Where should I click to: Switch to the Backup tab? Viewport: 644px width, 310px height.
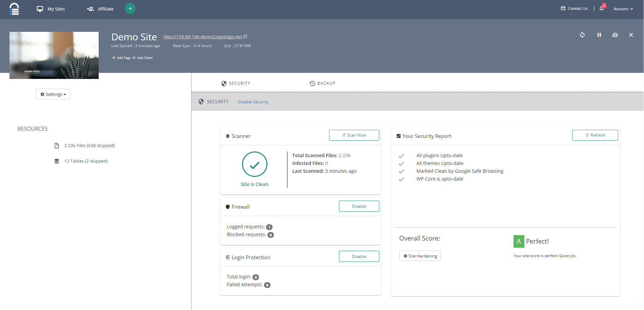click(322, 83)
